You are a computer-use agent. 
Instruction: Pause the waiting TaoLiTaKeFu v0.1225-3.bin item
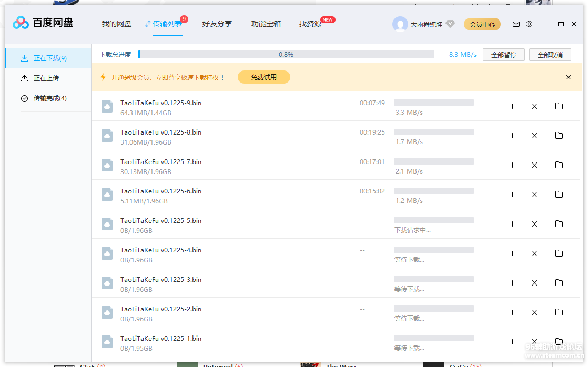click(510, 283)
